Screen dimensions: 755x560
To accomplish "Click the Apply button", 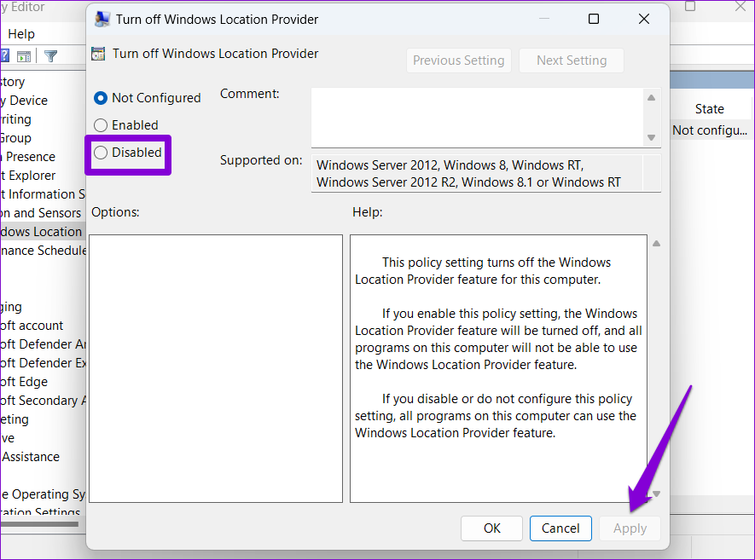I will (x=630, y=528).
